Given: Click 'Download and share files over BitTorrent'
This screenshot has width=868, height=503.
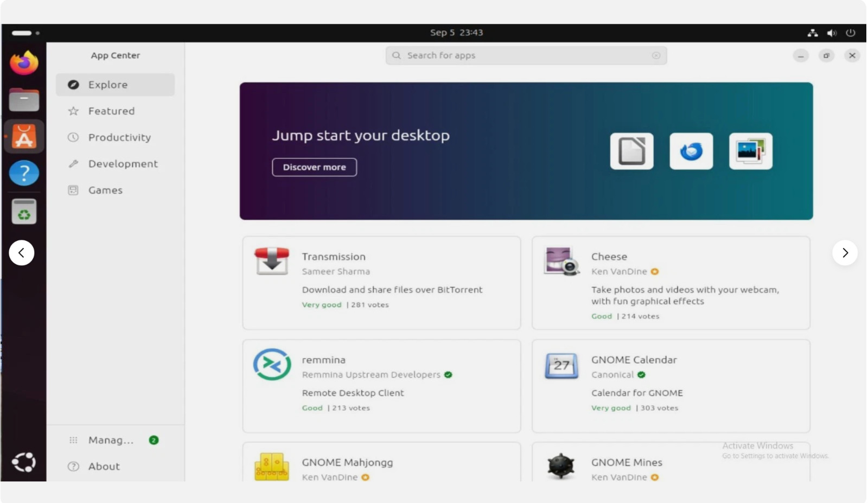Looking at the screenshot, I should (x=392, y=290).
